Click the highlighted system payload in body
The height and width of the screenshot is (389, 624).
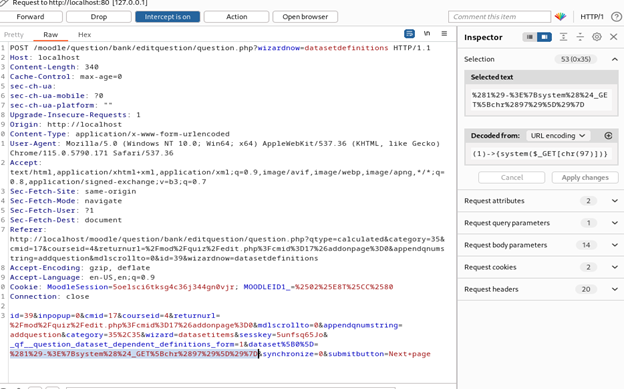point(134,354)
